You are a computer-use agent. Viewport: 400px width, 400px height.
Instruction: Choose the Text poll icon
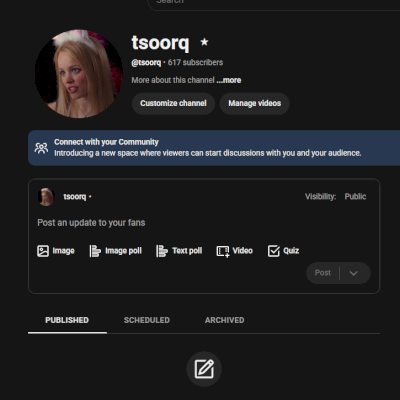point(162,251)
